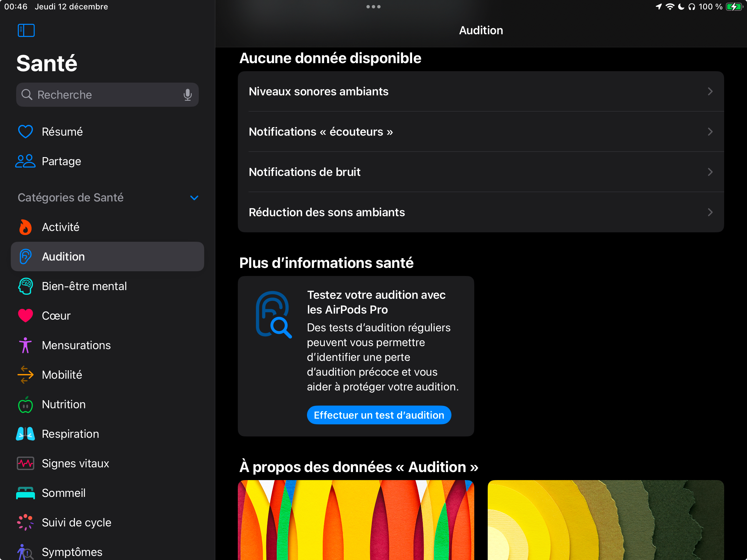
Task: Open the yellow-green article thumbnail
Action: coord(605,520)
